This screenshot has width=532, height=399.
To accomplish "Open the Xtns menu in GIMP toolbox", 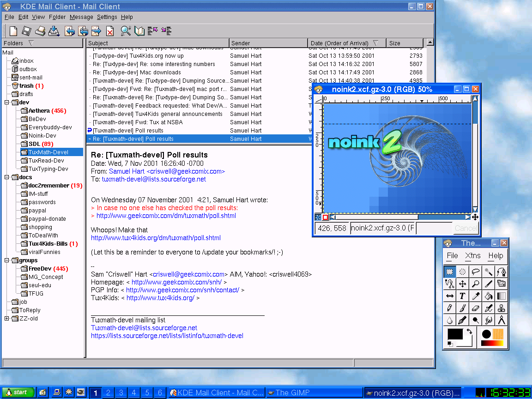I will [472, 255].
